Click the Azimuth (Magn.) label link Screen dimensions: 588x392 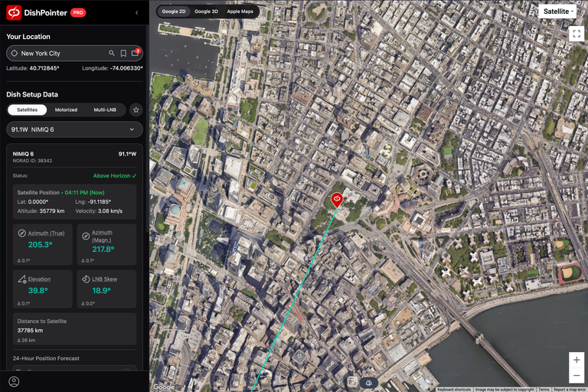pos(102,237)
